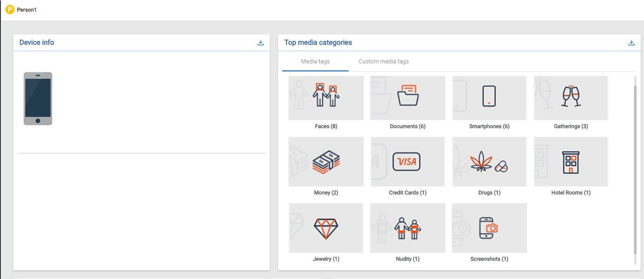Download the Device info panel data
Screen dimensions: 644x279
click(261, 43)
